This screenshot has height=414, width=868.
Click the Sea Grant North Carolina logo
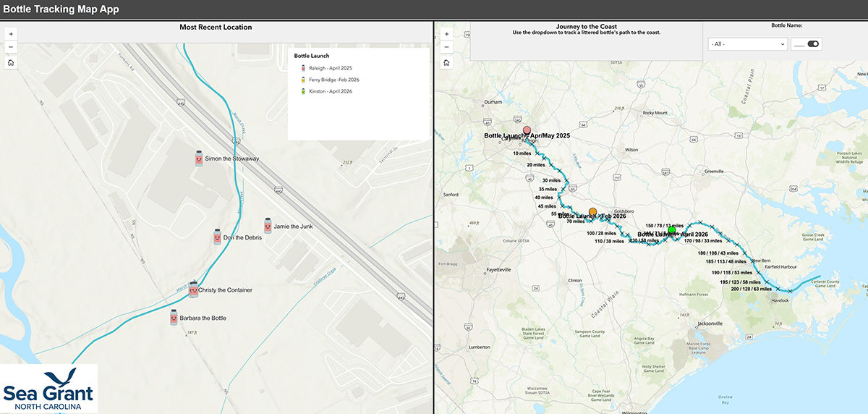click(x=48, y=389)
